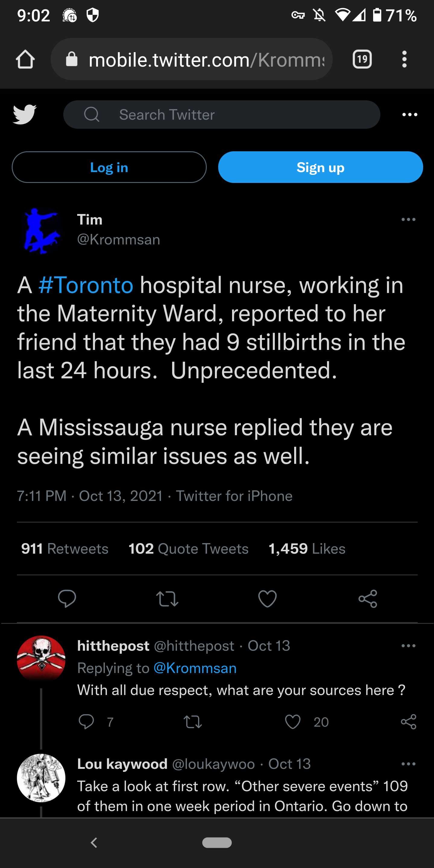Screen dimensions: 434x868
Task: Retweet Tim's main tweet
Action: point(167,599)
